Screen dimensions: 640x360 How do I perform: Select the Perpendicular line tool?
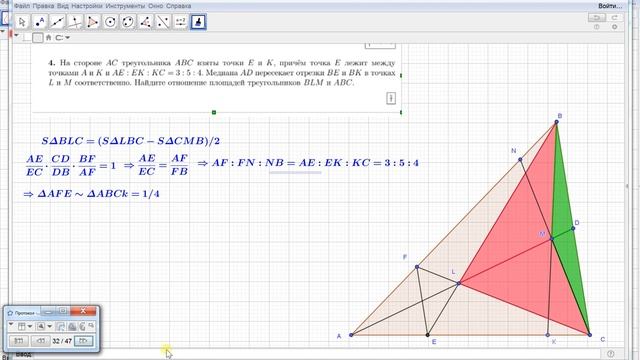[75, 22]
